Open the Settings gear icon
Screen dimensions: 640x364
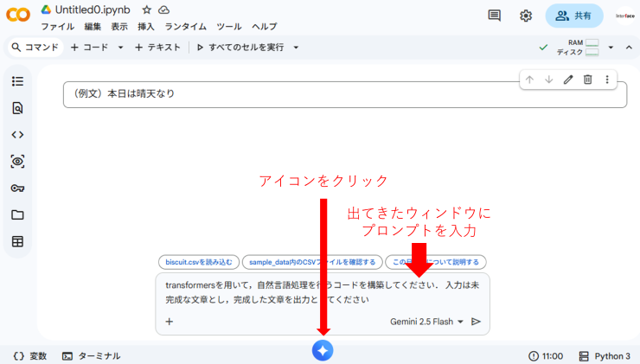point(526,16)
